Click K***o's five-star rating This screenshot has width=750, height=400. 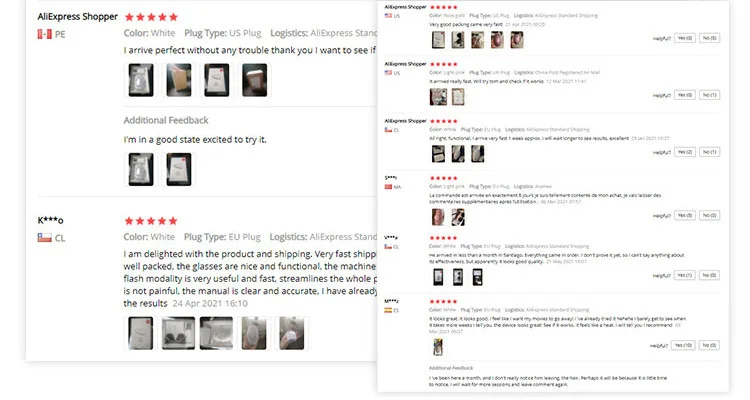tap(151, 221)
